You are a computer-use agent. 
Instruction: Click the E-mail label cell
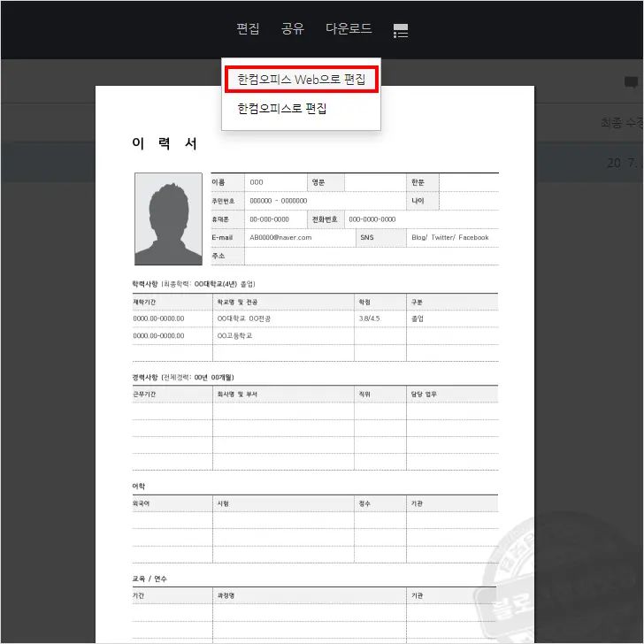click(x=227, y=237)
